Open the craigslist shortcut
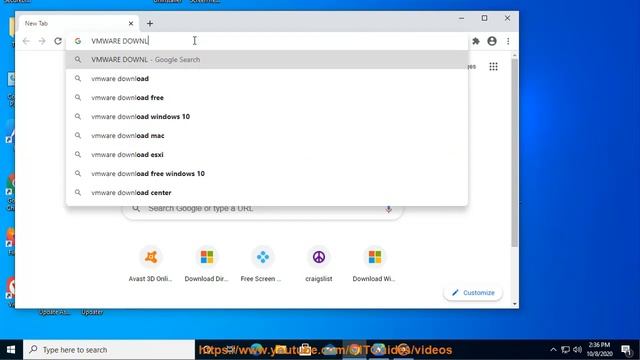Screen dimensions: 640x360 coord(319,265)
